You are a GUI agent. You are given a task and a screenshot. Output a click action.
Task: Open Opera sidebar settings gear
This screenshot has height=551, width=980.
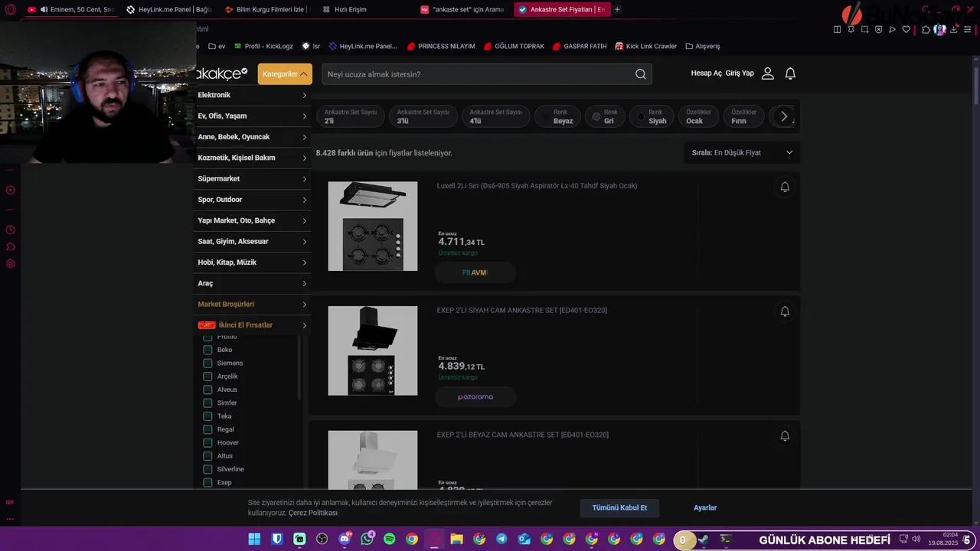[x=11, y=263]
